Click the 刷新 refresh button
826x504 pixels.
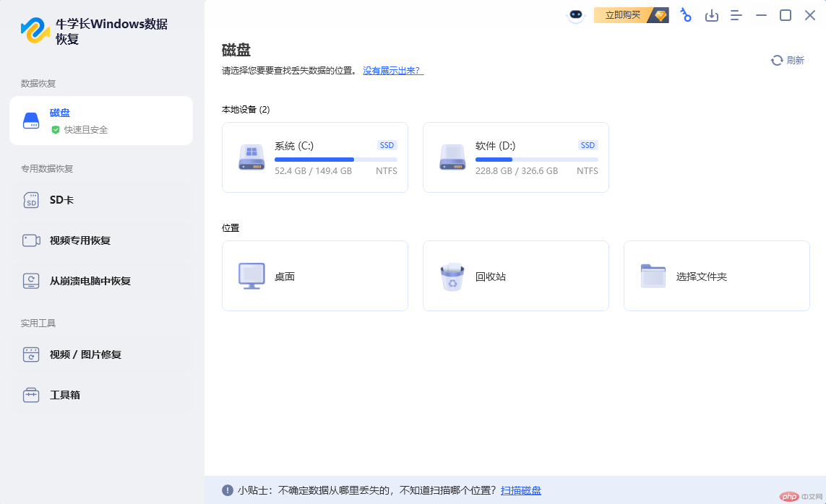click(x=788, y=61)
